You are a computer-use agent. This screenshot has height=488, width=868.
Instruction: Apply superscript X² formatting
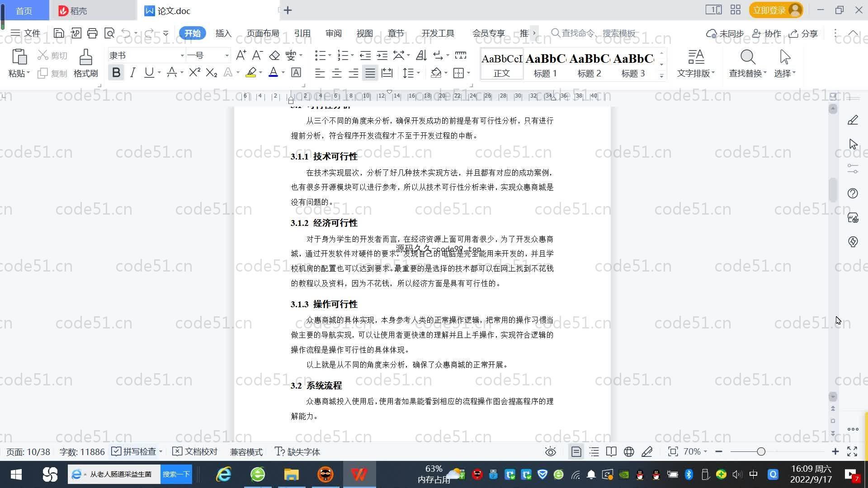point(194,72)
